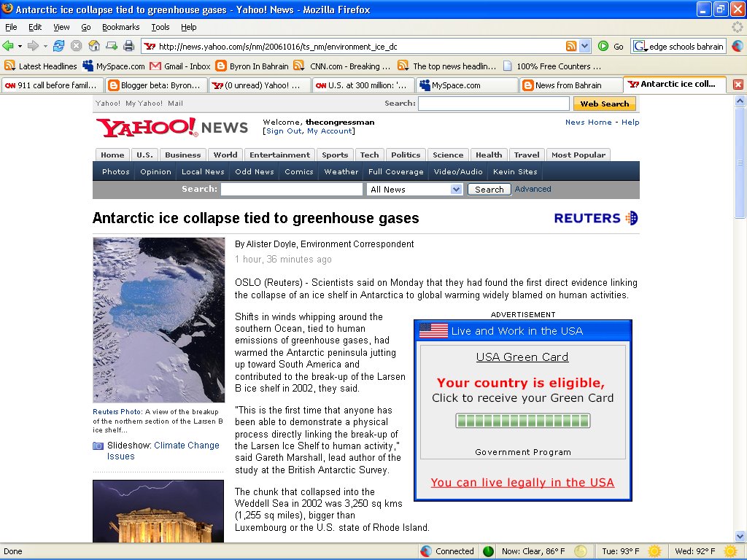The image size is (747, 560).
Task: Click the grey Forward arrow button
Action: pos(33,46)
